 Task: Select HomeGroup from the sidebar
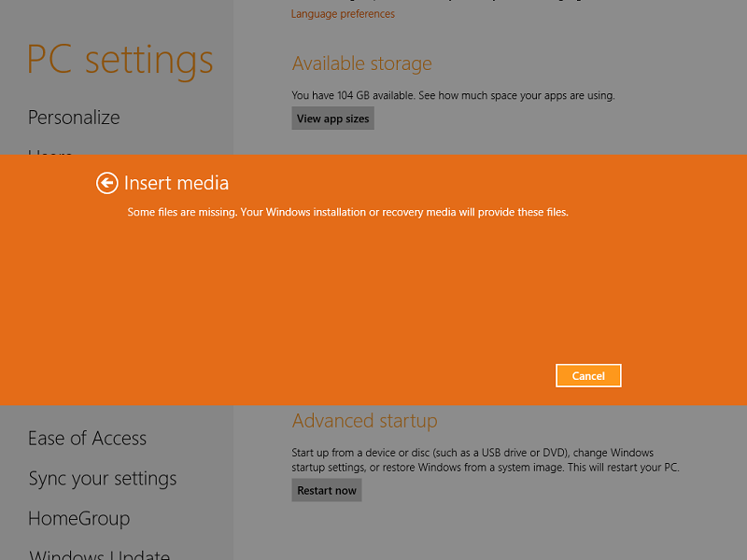(78, 519)
